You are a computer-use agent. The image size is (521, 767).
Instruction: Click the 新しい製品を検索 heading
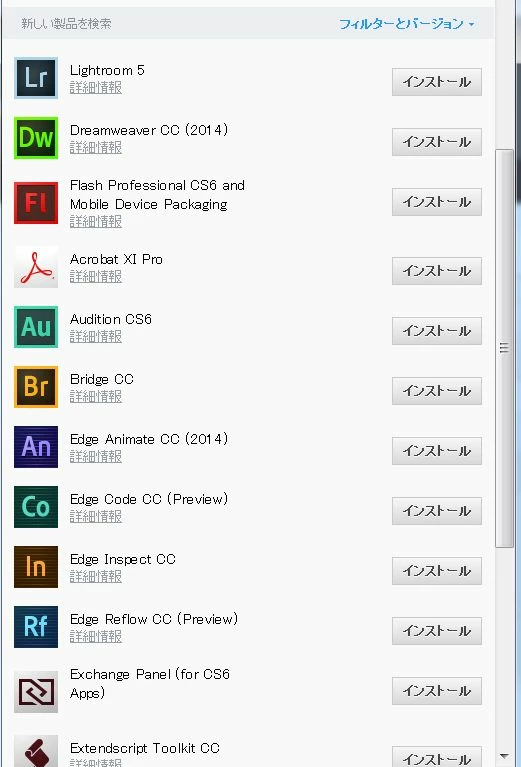point(66,23)
